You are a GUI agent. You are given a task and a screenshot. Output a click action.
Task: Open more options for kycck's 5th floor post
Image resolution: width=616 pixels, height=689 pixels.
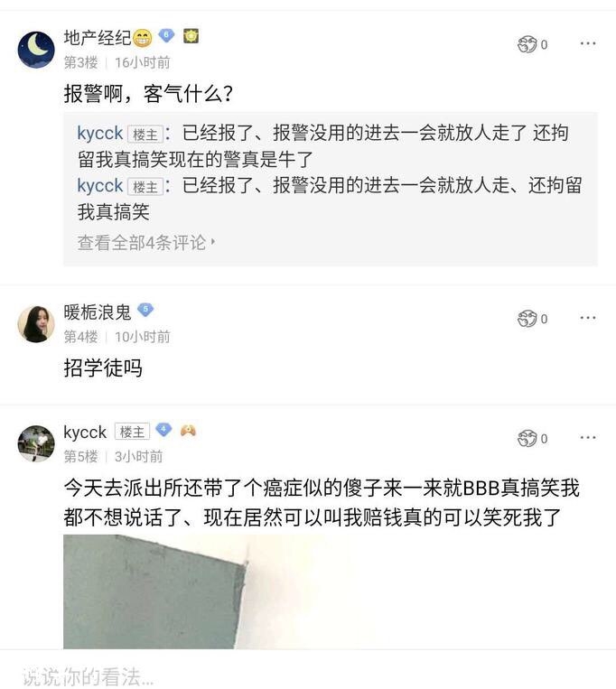[x=588, y=438]
